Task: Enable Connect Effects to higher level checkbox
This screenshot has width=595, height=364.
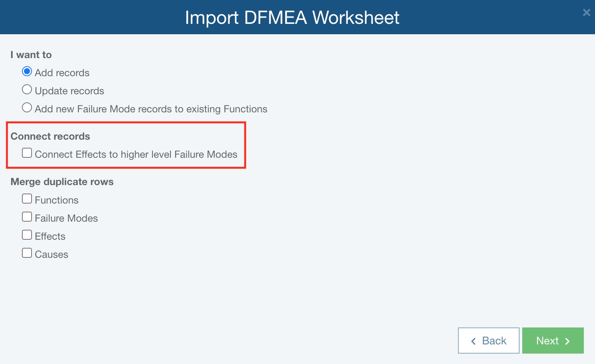Action: 27,153
